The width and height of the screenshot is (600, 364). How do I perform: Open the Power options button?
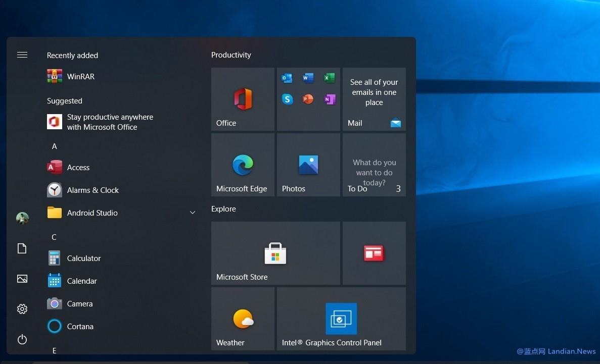[22, 339]
